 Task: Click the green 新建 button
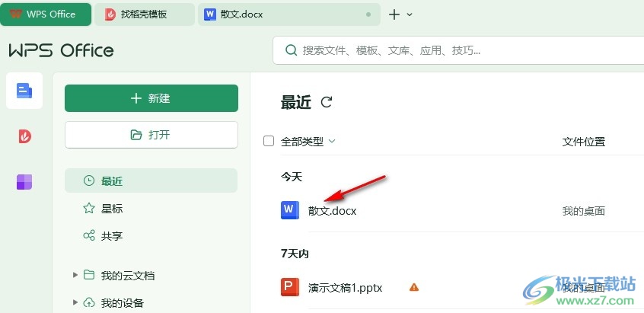click(x=151, y=98)
